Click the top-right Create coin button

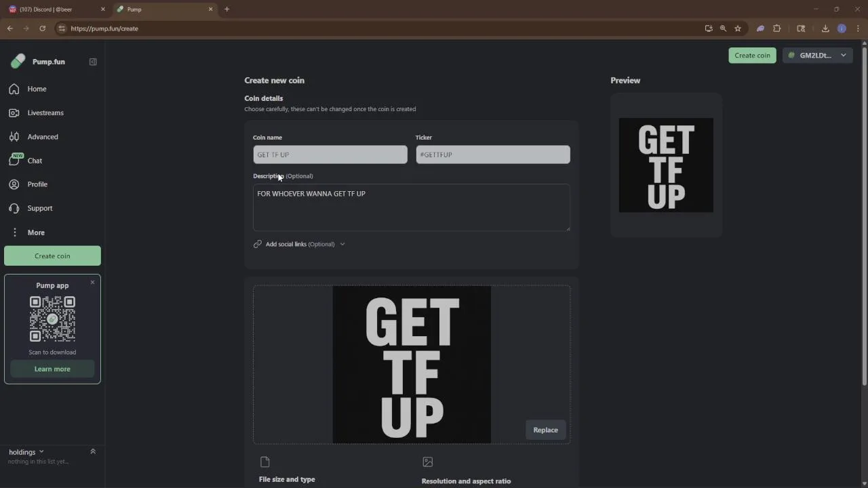752,56
